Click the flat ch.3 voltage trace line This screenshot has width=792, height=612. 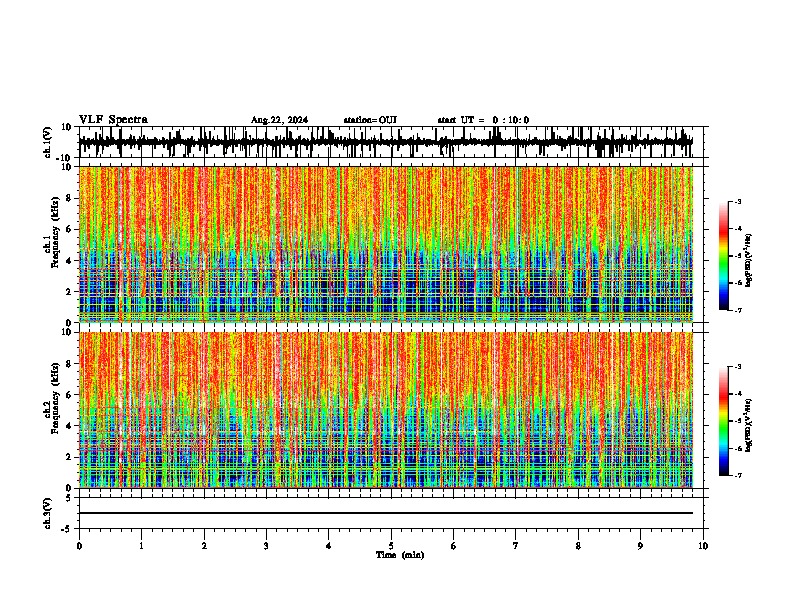386,513
